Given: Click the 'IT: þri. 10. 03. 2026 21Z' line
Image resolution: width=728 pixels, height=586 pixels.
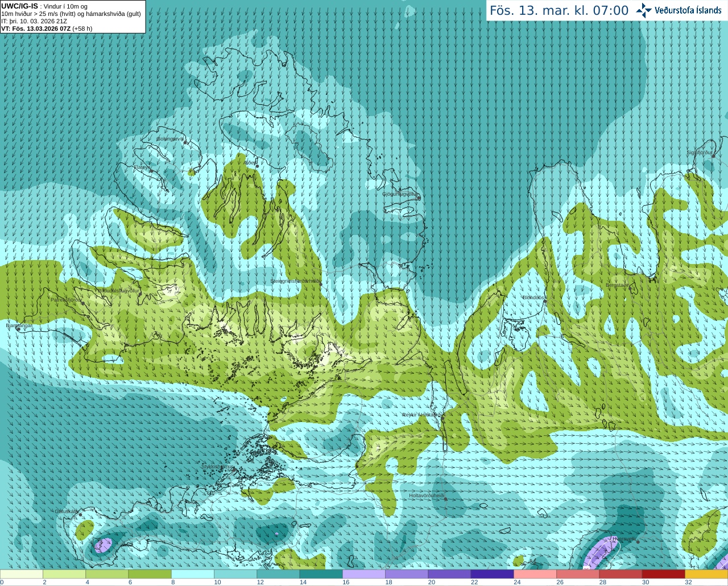Looking at the screenshot, I should (34, 21).
